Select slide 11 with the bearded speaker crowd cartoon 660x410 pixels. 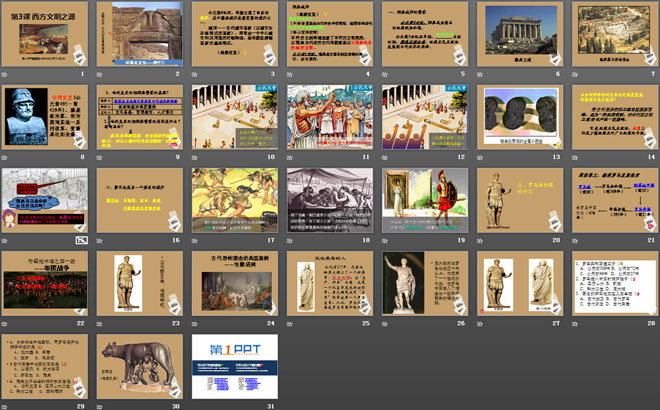tap(330, 117)
